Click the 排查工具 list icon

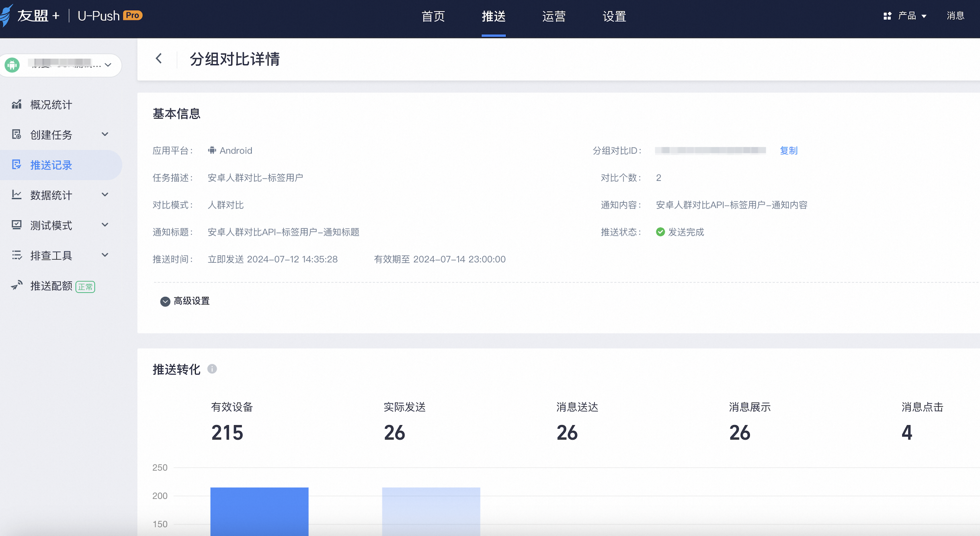[16, 255]
